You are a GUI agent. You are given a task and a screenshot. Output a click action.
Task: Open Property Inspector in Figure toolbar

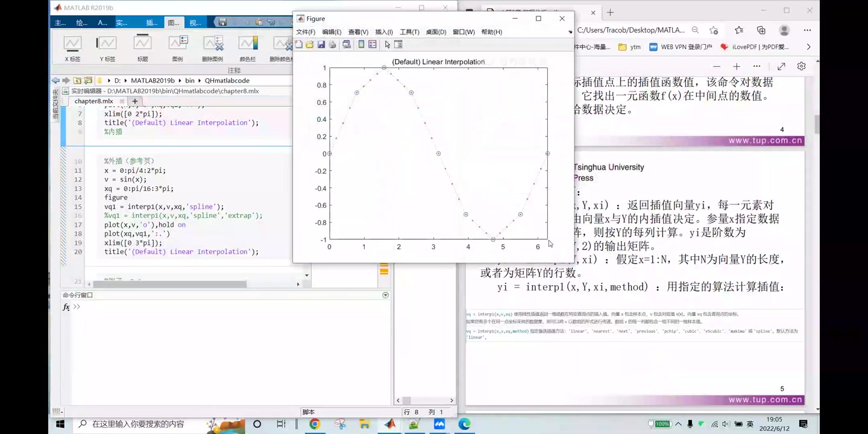point(398,45)
